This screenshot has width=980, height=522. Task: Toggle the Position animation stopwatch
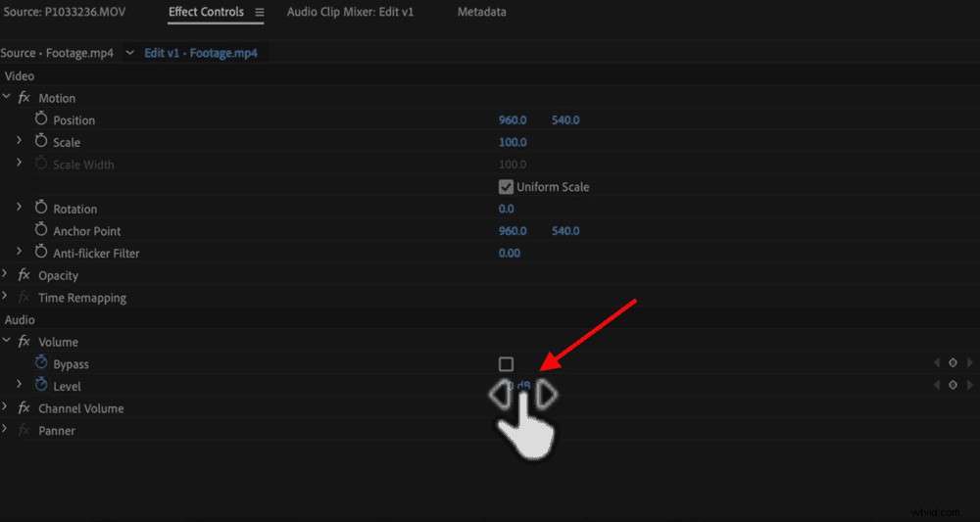point(41,119)
